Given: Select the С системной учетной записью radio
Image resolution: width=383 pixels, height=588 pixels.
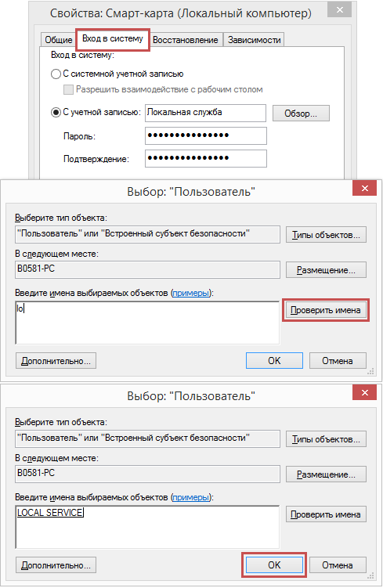Looking at the screenshot, I should pyautogui.click(x=56, y=74).
